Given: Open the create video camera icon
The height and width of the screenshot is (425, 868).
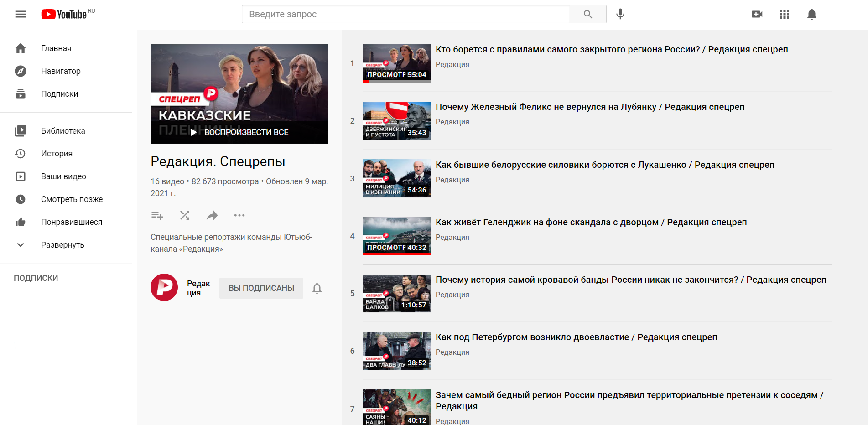Looking at the screenshot, I should pos(757,14).
